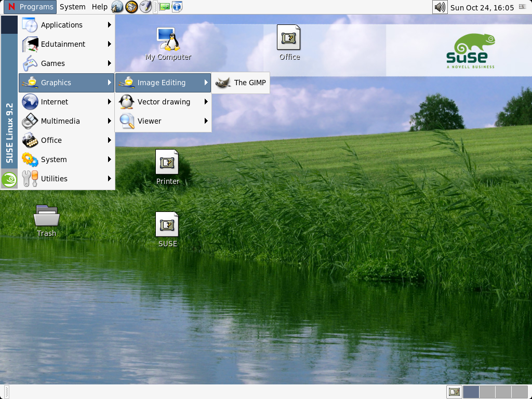The image size is (532, 399).
Task: Select the SUSE desktop launcher icon
Action: (167, 230)
